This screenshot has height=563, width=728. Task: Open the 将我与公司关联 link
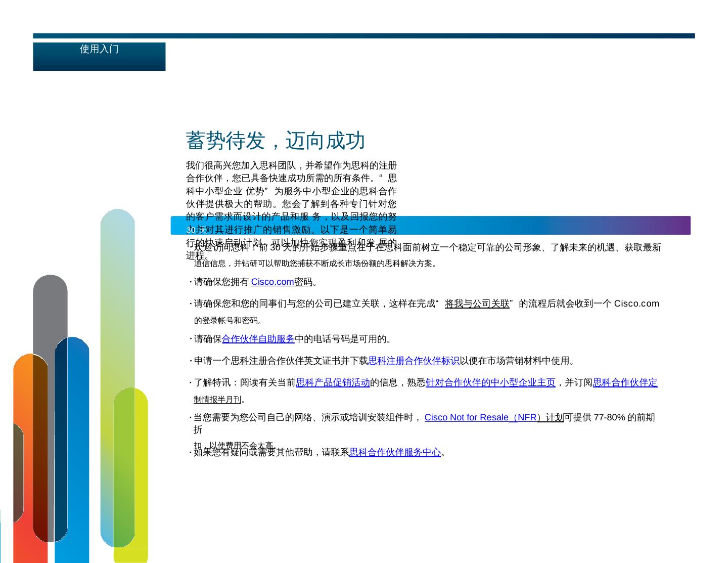click(x=477, y=304)
